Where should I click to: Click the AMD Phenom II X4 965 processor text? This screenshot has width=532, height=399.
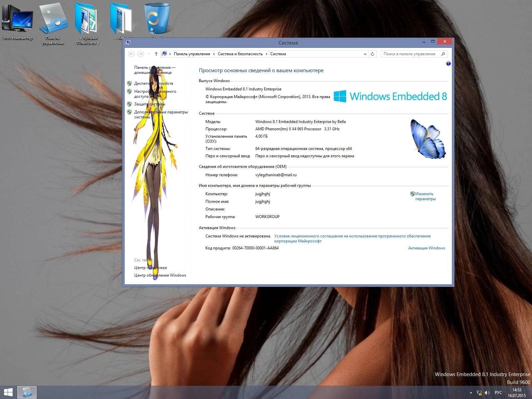297,129
